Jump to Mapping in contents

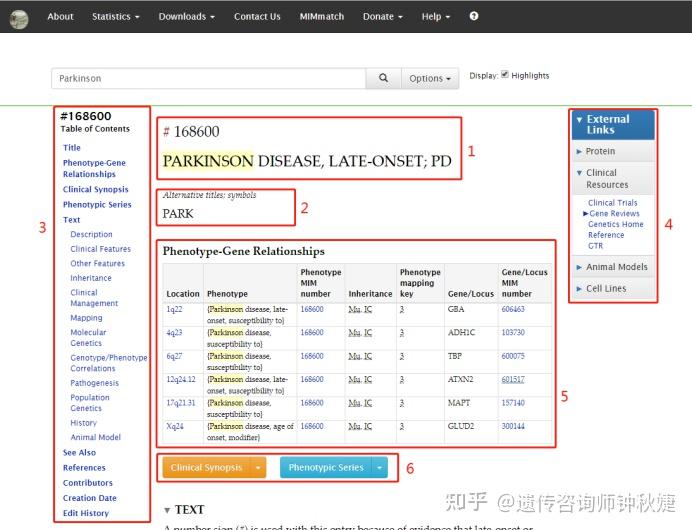click(x=86, y=318)
